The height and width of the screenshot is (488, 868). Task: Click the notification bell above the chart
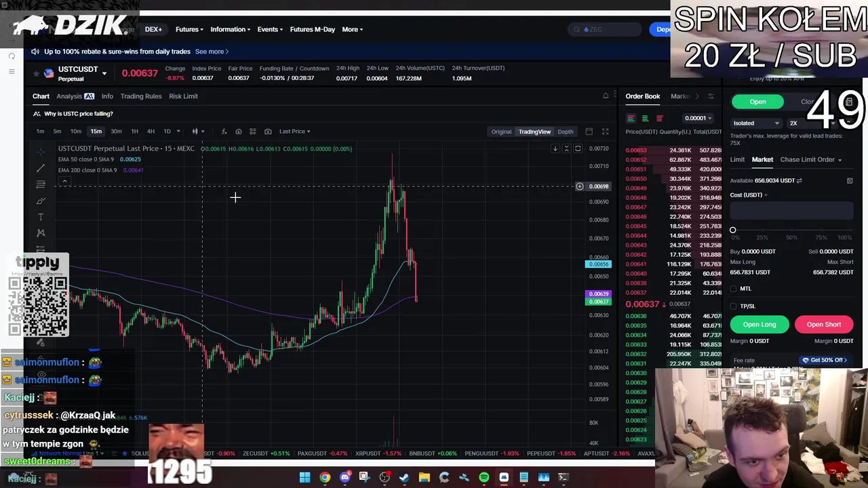click(x=606, y=96)
